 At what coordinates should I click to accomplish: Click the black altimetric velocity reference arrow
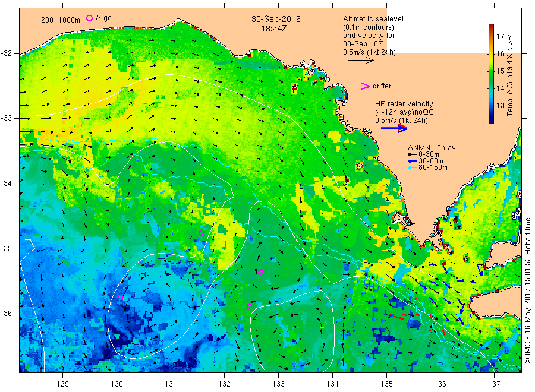click(361, 61)
